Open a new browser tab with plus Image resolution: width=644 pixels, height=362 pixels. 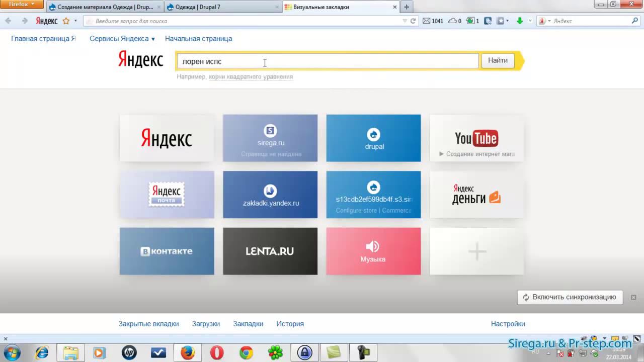point(407,7)
